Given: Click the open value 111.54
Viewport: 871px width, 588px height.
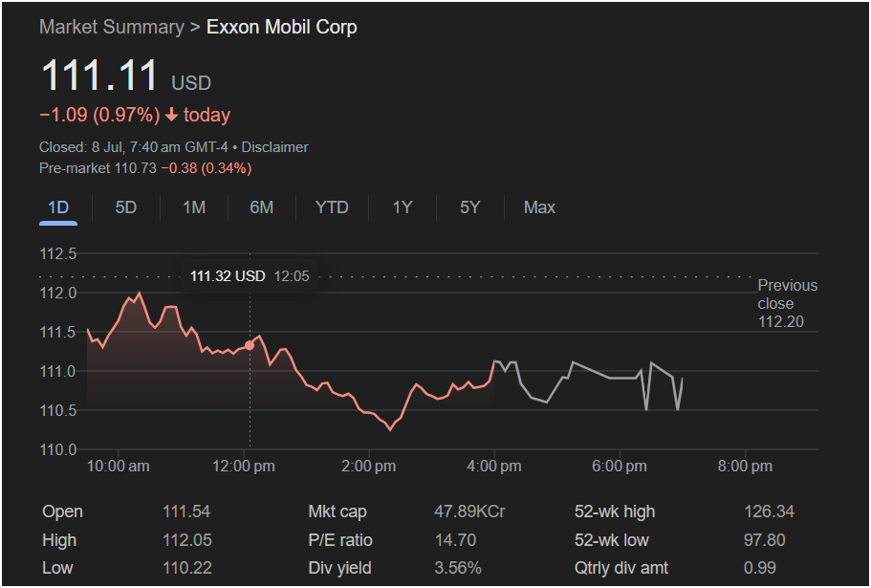Looking at the screenshot, I should pyautogui.click(x=186, y=512).
